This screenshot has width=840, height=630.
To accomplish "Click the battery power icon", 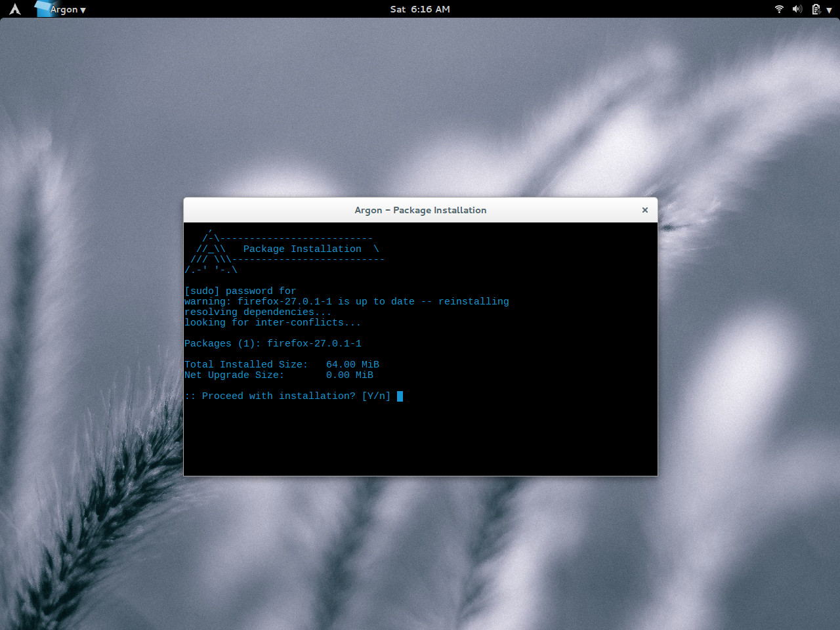I will (x=816, y=9).
